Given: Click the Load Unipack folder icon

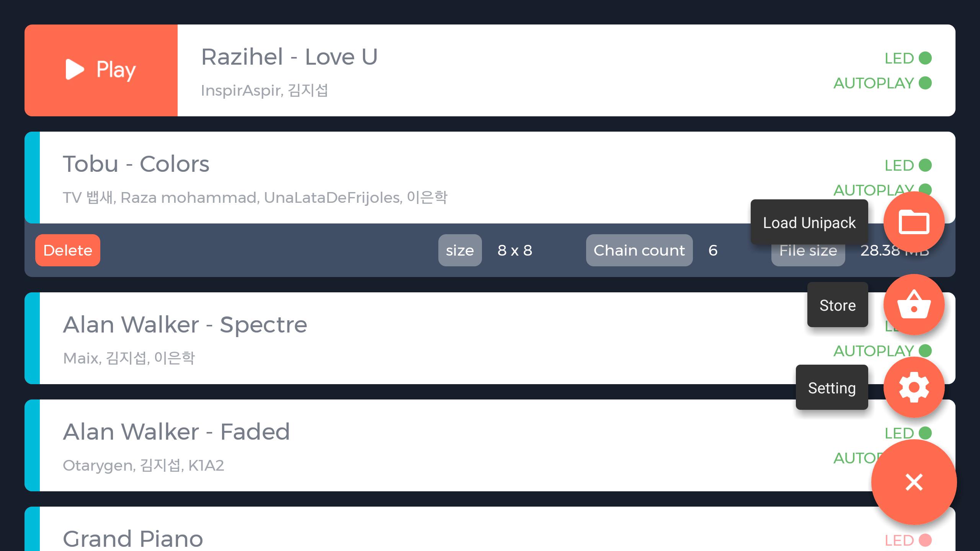Looking at the screenshot, I should [914, 223].
